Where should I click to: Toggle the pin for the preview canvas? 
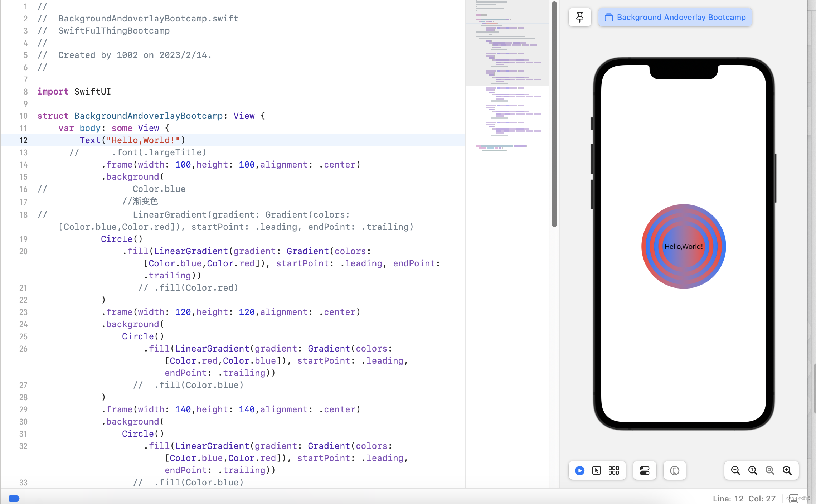(579, 17)
